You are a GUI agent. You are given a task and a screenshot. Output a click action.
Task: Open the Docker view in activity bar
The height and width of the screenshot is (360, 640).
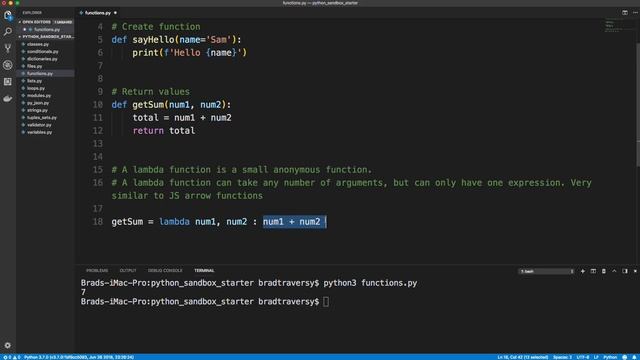pos(8,98)
